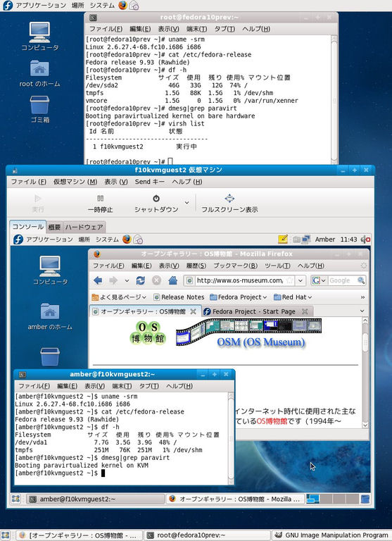392x541 pixels.
Task: Click the guest amber terminal scrollbar
Action: point(231,439)
